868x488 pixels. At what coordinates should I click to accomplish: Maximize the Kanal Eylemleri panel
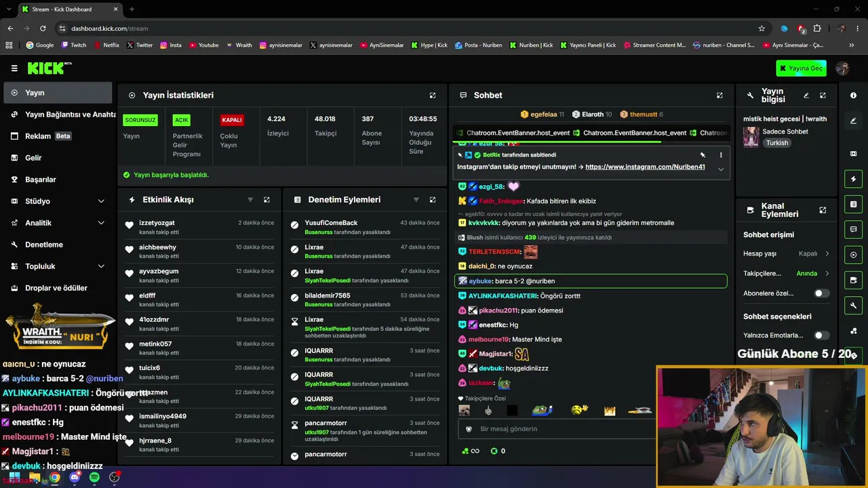[823, 210]
